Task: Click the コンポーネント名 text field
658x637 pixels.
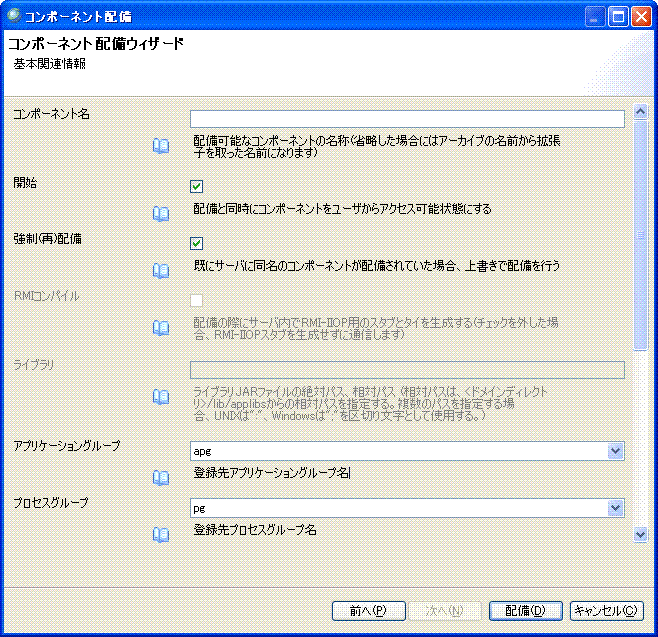Action: coord(407,119)
